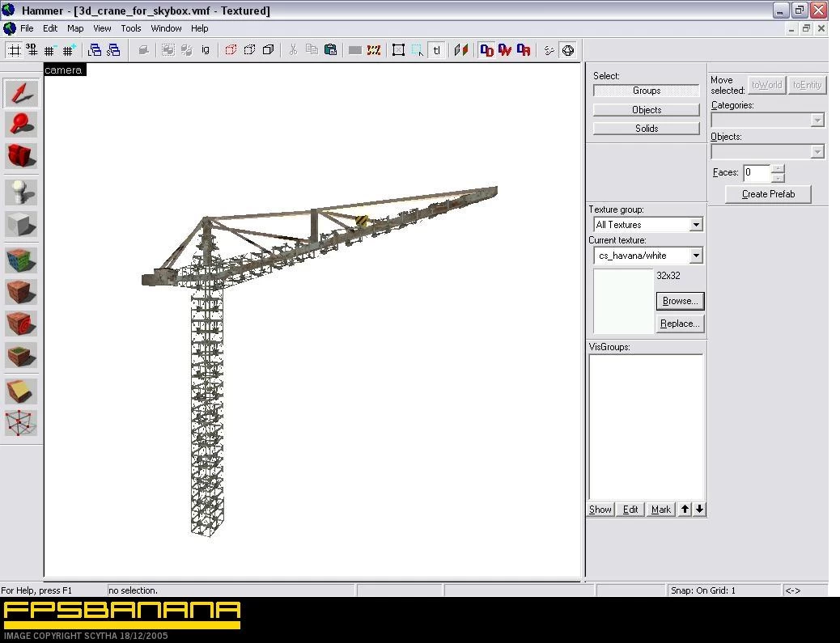840x643 pixels.
Task: Choose the Apply Overlays green-topped brick icon
Action: tap(21, 356)
